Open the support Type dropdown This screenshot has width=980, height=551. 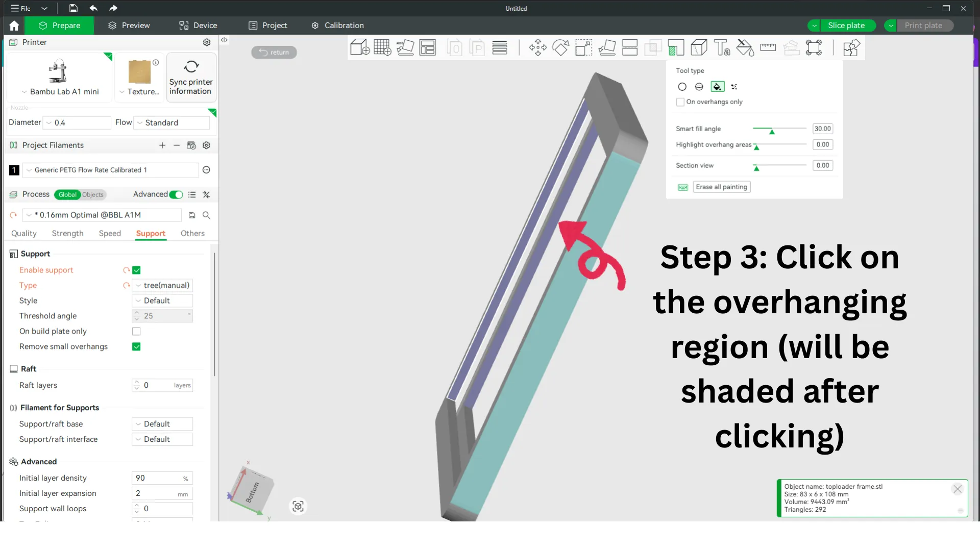tap(162, 286)
